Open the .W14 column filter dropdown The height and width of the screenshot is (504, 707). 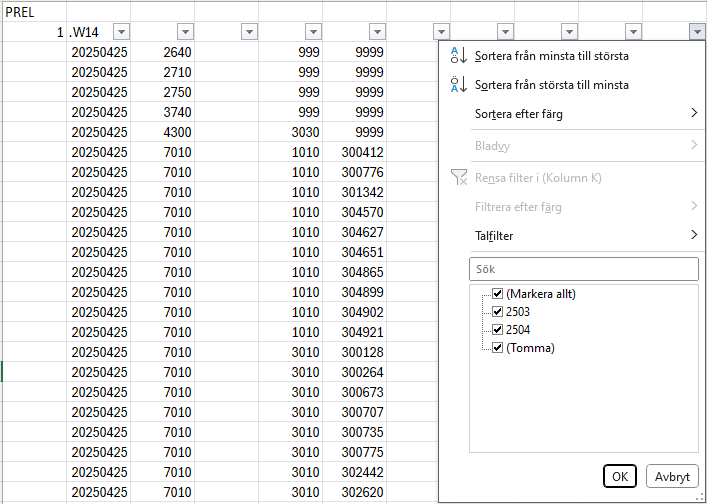(x=121, y=32)
